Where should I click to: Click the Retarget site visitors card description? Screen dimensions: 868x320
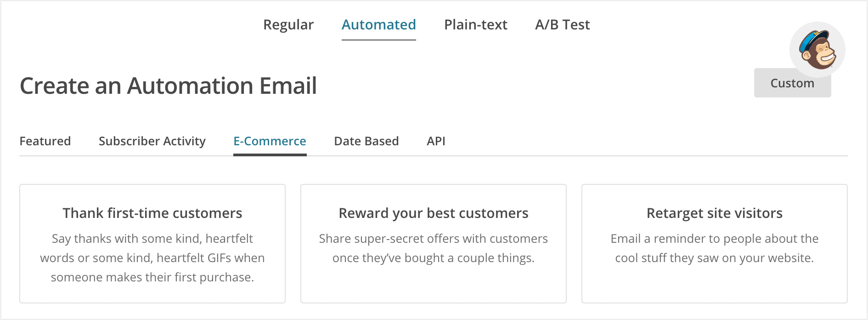(x=714, y=248)
